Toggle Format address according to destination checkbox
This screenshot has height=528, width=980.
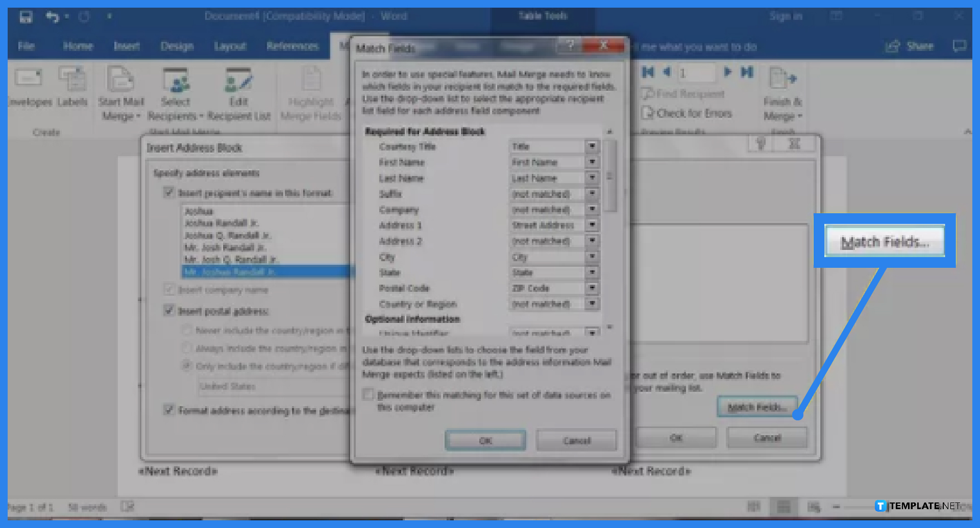pos(169,410)
